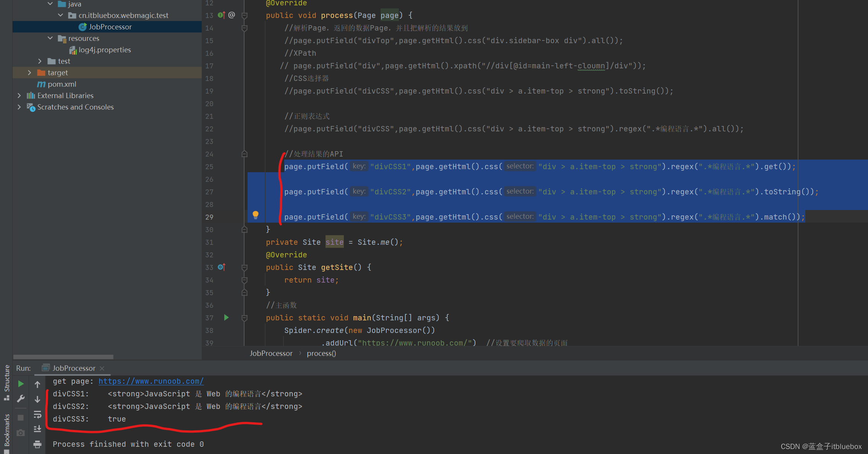868x454 pixels.
Task: Collapse the resources folder
Action: click(x=50, y=38)
